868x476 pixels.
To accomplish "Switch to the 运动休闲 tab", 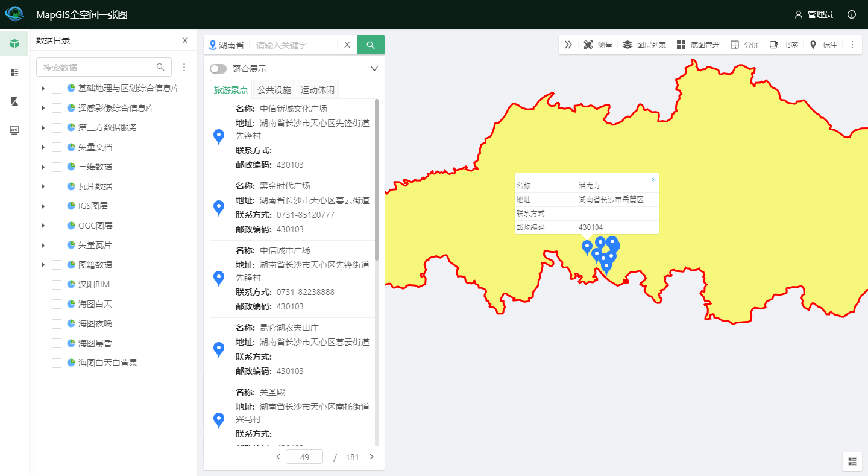I will (x=318, y=89).
